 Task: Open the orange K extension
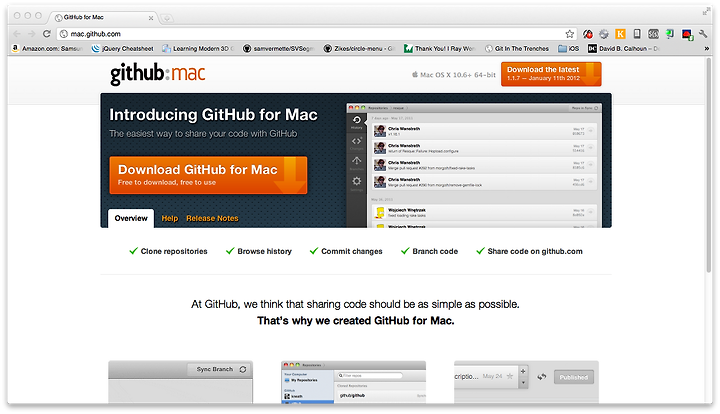tap(620, 34)
